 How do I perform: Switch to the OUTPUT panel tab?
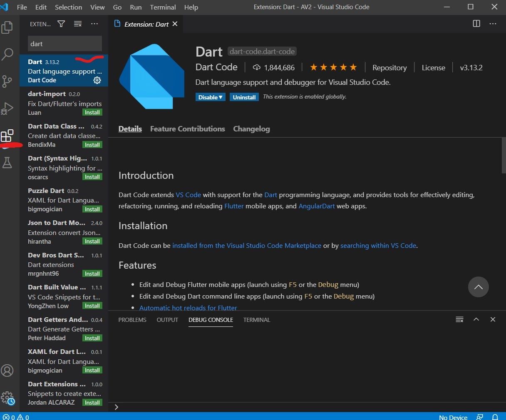pos(167,320)
